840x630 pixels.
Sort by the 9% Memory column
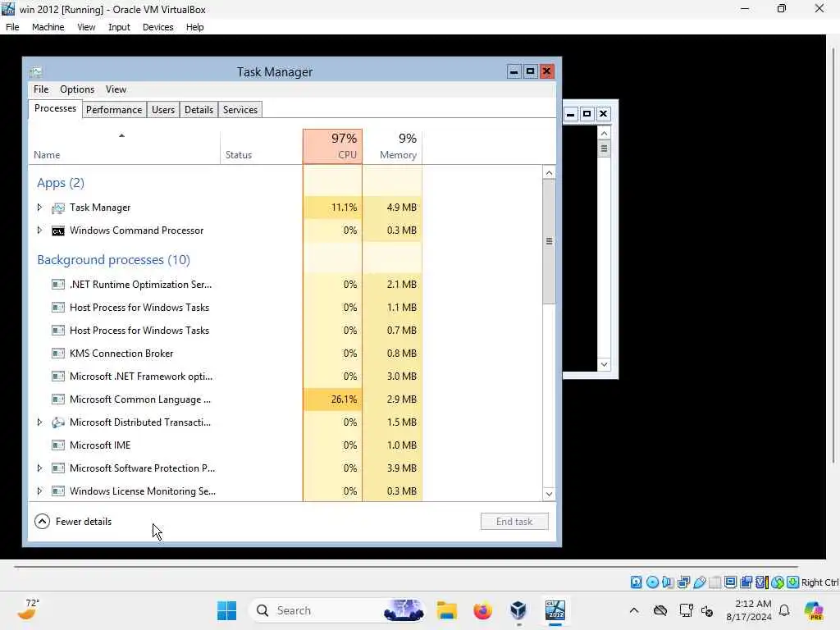[x=393, y=147]
